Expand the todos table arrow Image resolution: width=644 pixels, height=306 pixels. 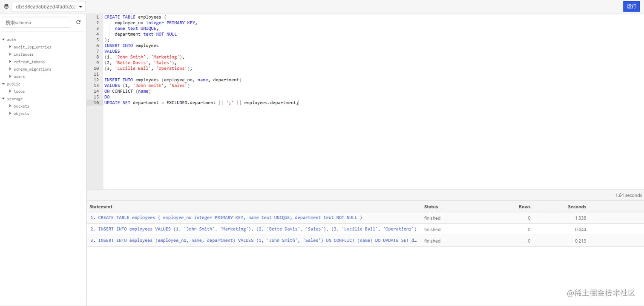tap(10, 91)
